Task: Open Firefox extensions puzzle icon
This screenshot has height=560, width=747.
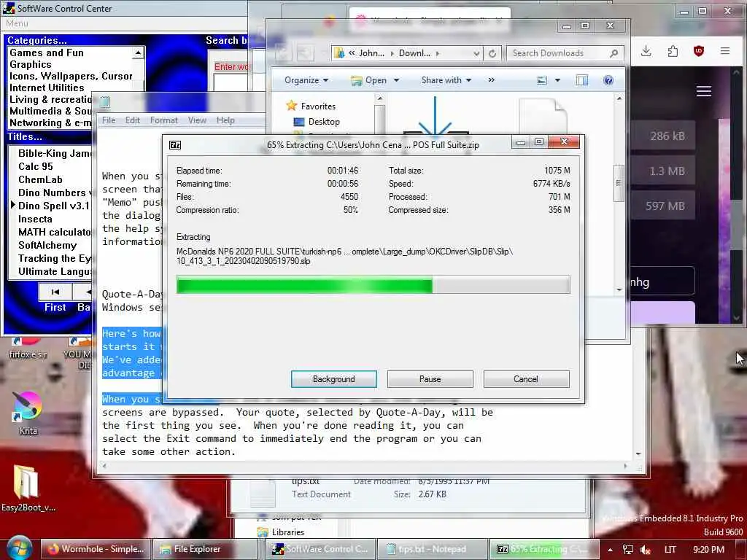Action: (x=673, y=50)
